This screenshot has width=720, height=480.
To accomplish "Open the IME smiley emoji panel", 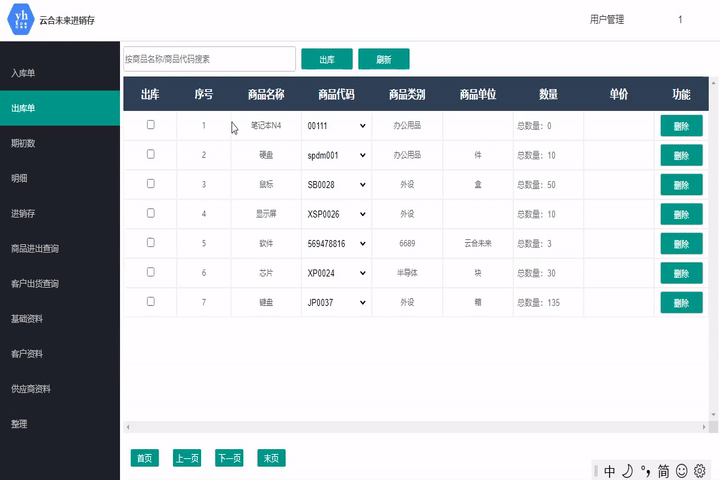I will pyautogui.click(x=682, y=470).
